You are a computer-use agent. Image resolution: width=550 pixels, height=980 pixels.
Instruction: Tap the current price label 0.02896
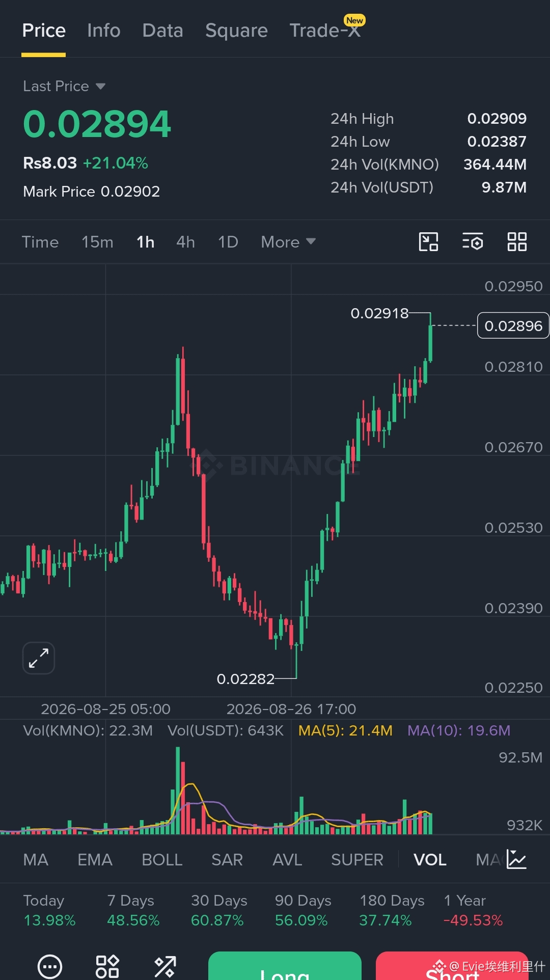coord(513,326)
